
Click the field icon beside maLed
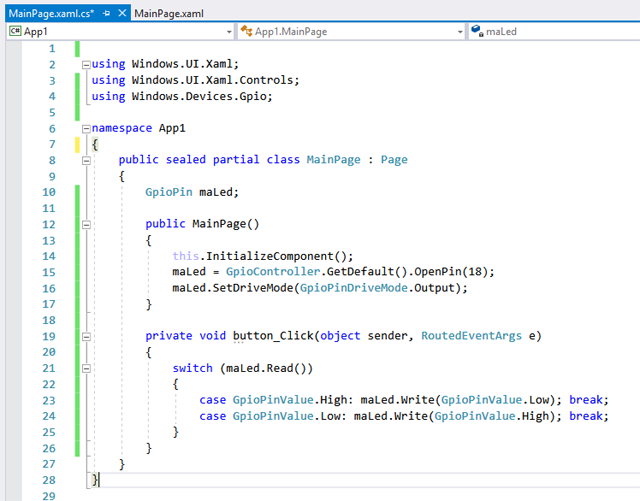pos(477,31)
